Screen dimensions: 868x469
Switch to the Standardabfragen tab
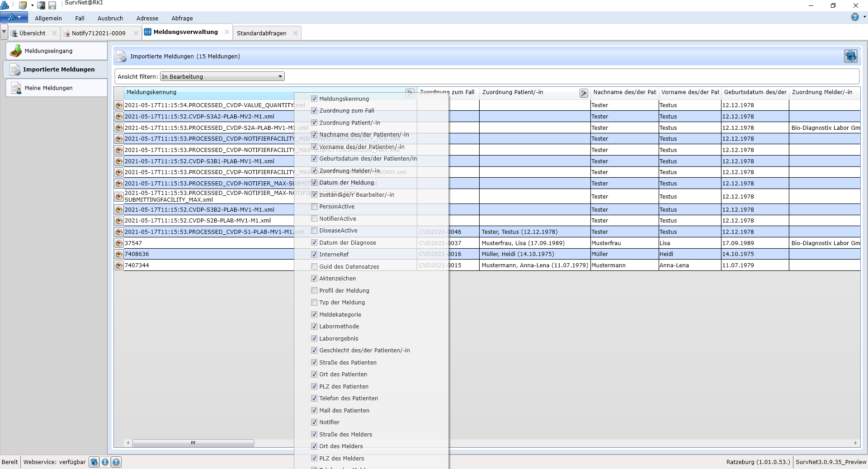pos(261,33)
